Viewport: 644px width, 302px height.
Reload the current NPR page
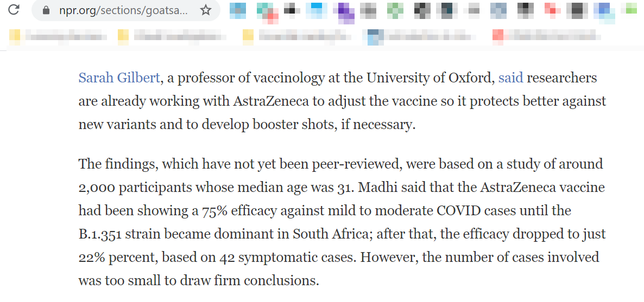click(14, 10)
